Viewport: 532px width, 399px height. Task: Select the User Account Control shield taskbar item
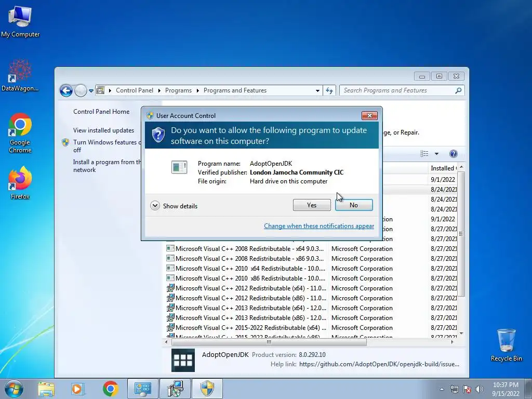tap(207, 389)
